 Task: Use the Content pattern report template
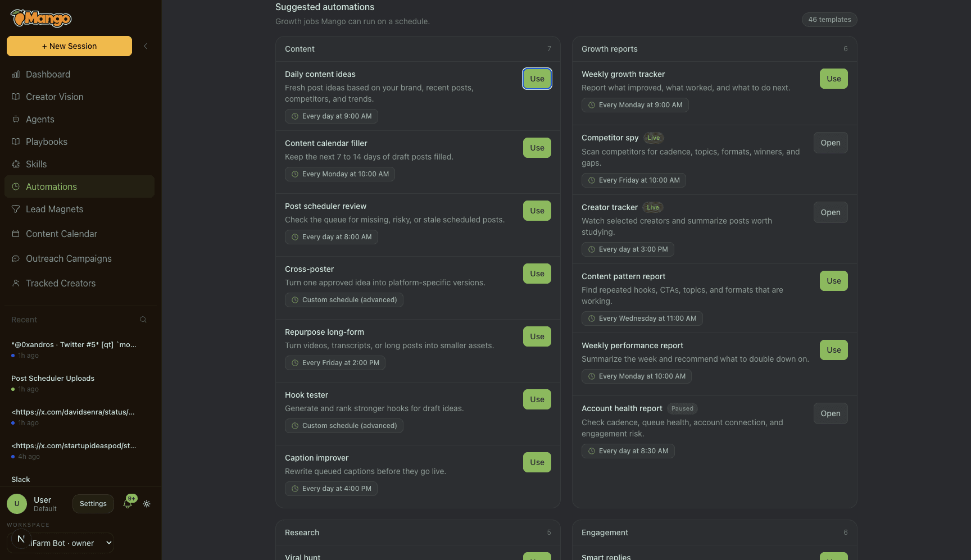(834, 281)
